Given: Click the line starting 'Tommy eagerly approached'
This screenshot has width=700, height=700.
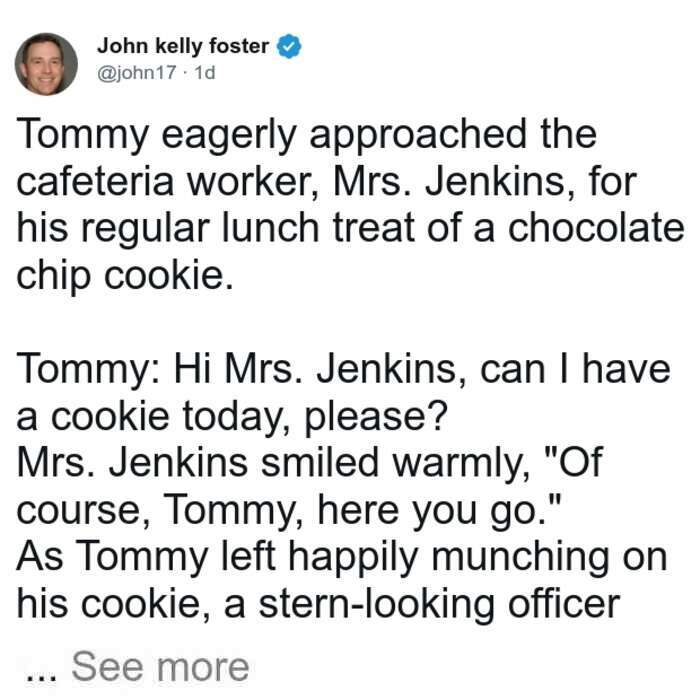Looking at the screenshot, I should point(306,137).
